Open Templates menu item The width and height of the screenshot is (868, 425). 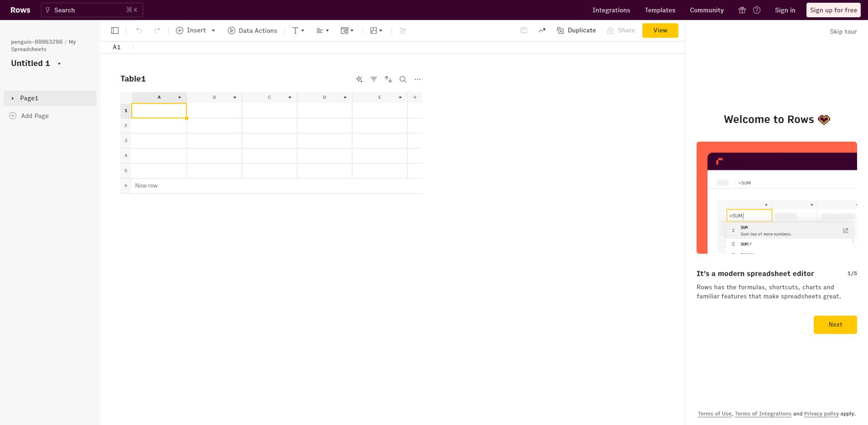(660, 10)
